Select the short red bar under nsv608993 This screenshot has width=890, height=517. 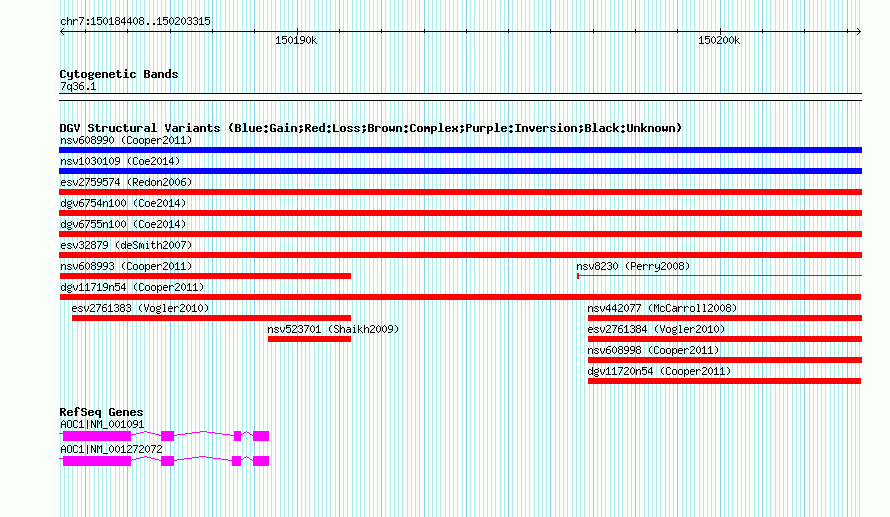coord(205,276)
